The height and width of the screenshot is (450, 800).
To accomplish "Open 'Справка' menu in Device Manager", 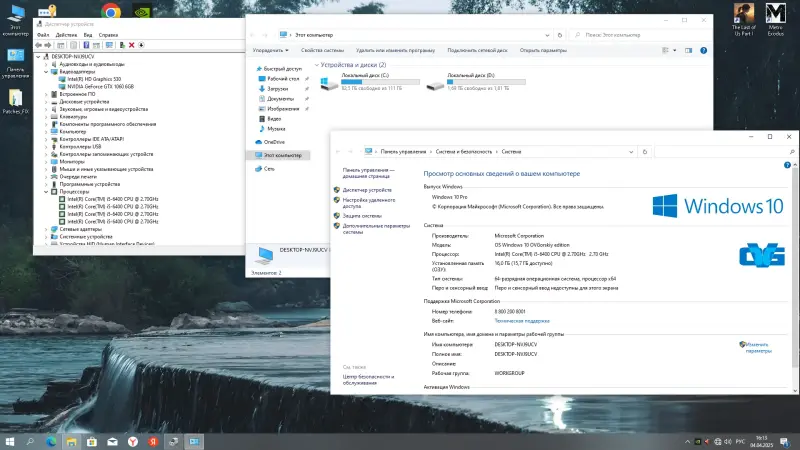I will pos(108,35).
